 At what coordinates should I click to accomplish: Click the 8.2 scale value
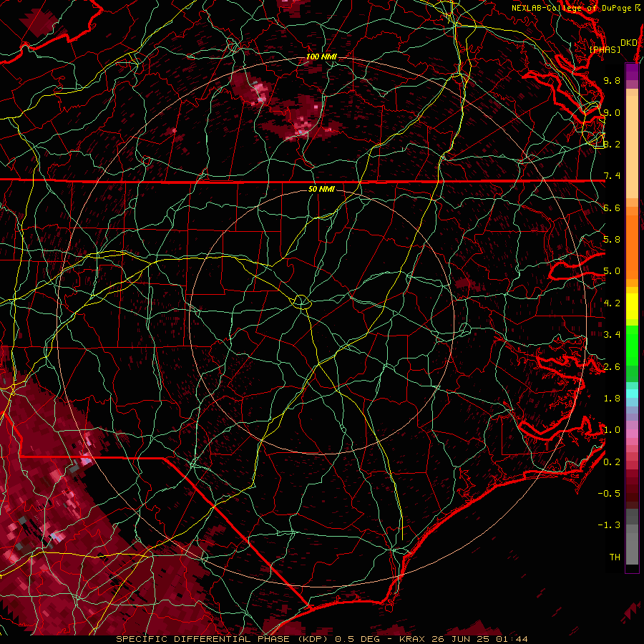(x=612, y=144)
